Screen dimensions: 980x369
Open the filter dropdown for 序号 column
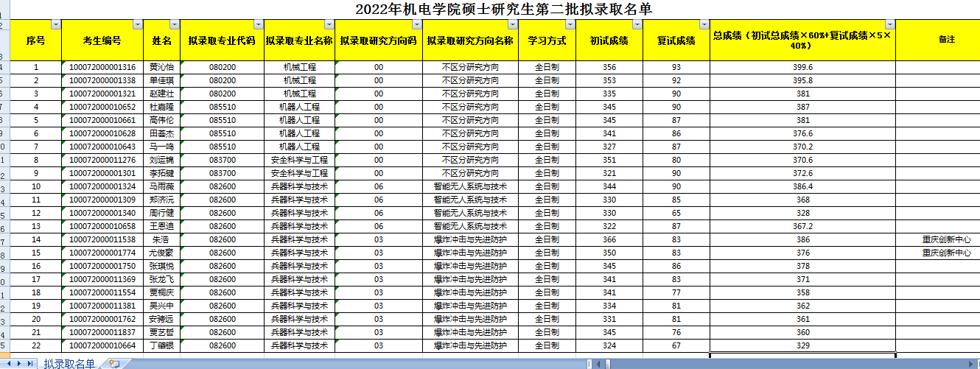click(57, 24)
